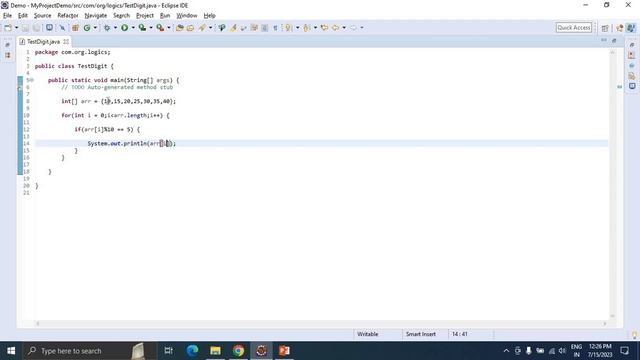Maximize the editor area
Image resolution: width=640 pixels, height=360 pixels.
tap(614, 40)
